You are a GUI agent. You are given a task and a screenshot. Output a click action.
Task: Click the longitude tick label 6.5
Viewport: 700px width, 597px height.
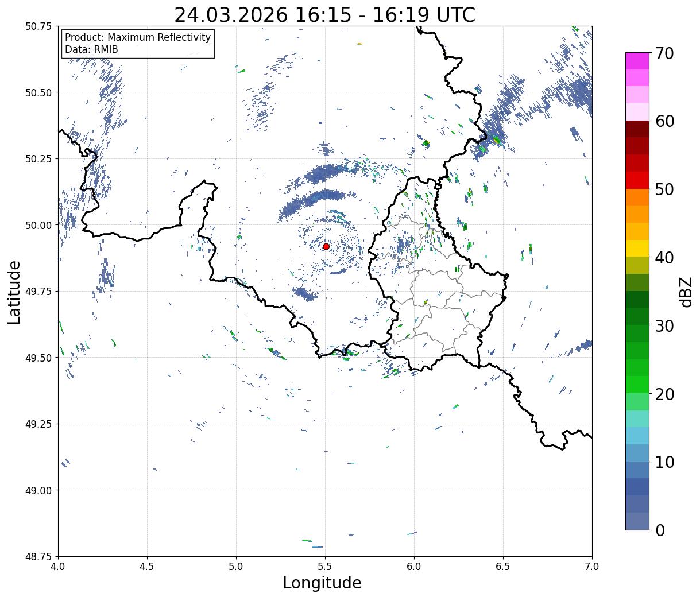[503, 567]
